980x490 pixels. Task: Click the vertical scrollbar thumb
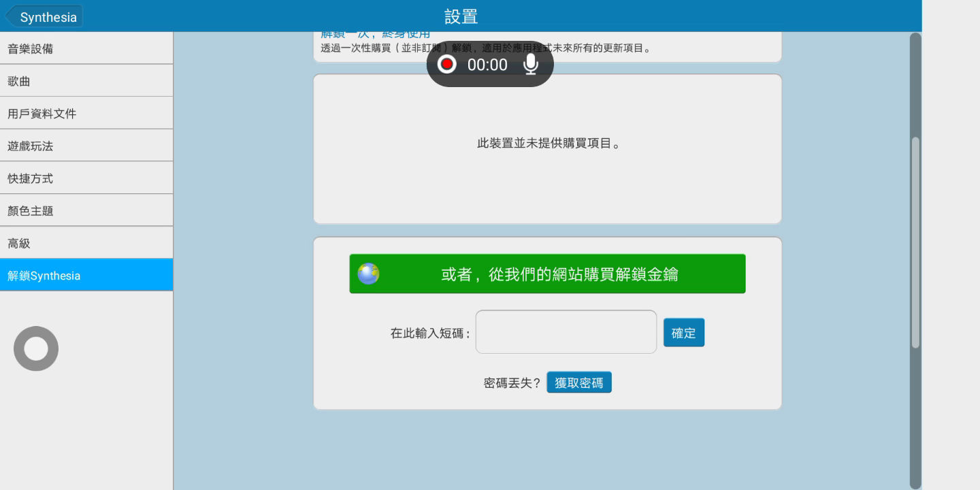[x=915, y=242]
